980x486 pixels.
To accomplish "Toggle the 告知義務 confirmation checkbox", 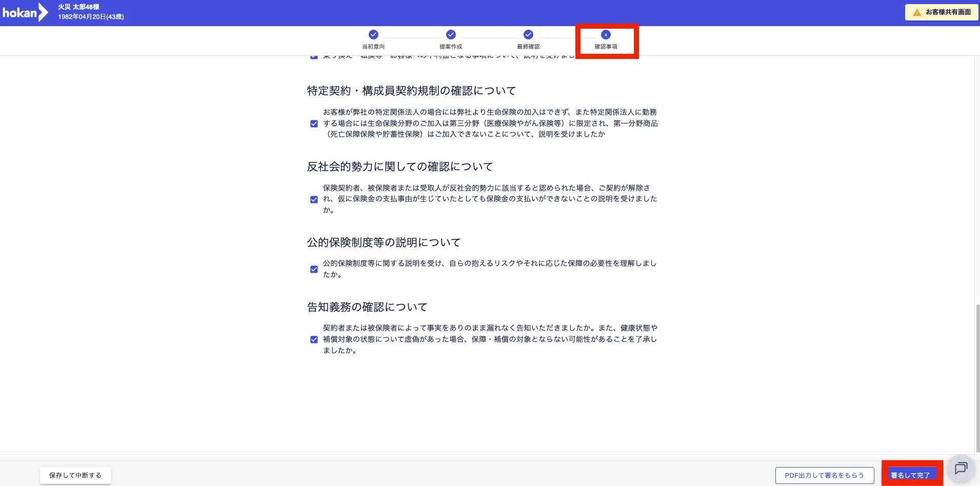I will (314, 339).
